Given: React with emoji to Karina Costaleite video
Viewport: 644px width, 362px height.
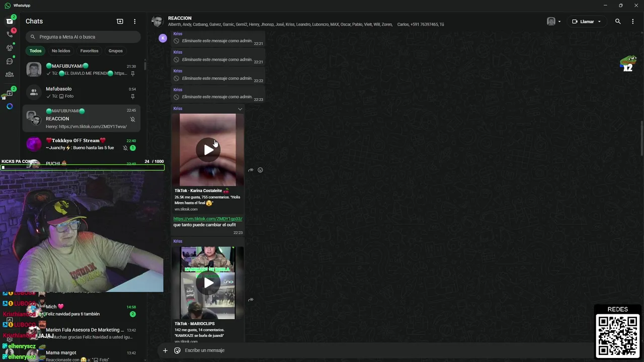Looking at the screenshot, I should click(260, 170).
